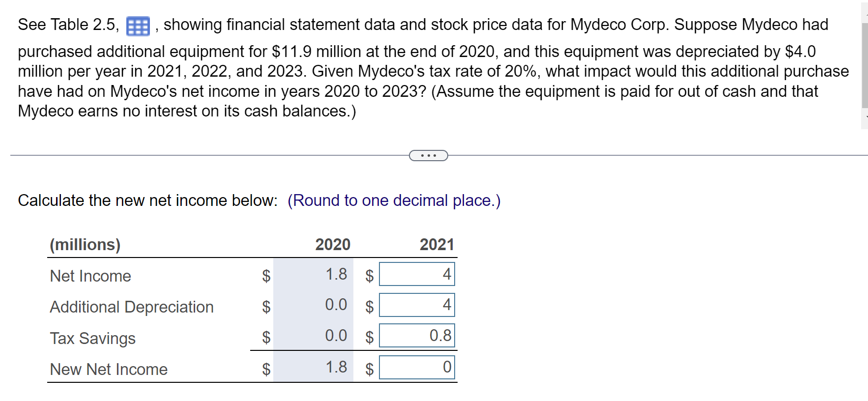
Task: Click the Net Income 2021 input field
Action: [x=416, y=274]
